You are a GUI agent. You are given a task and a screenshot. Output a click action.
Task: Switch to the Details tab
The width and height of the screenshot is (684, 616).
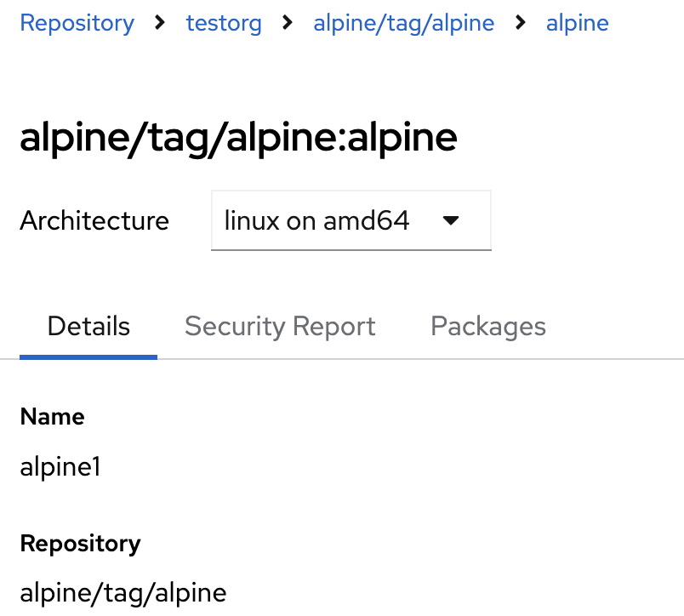[88, 327]
